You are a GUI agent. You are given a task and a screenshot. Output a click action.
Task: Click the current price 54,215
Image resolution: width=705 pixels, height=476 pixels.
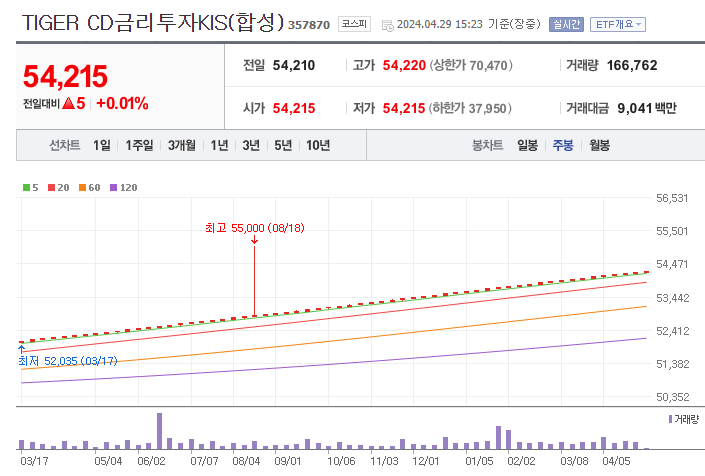66,76
